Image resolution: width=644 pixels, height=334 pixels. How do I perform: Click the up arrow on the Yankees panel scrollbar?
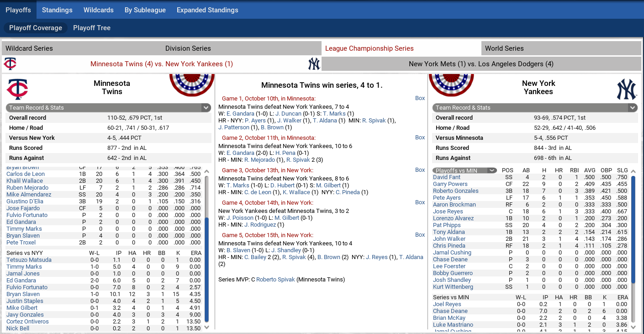coord(633,172)
